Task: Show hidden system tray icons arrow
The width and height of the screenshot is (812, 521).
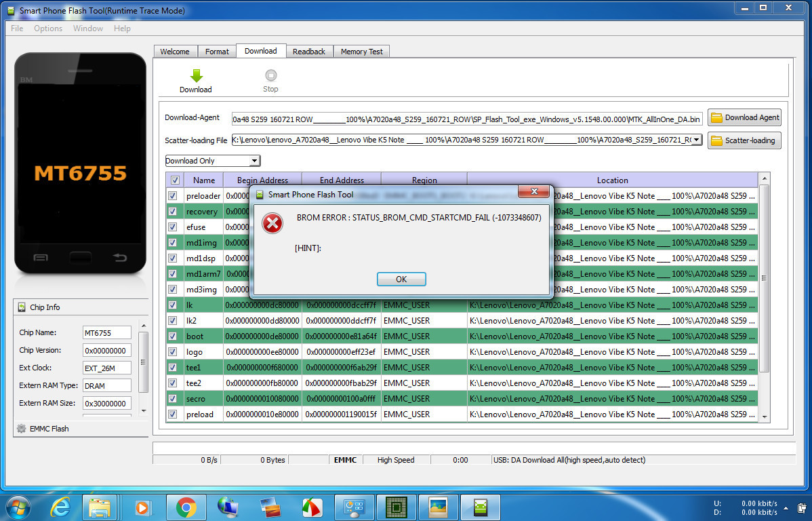Action: click(x=786, y=508)
